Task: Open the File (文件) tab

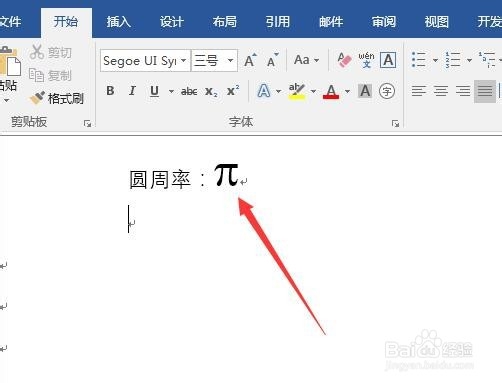Action: pyautogui.click(x=10, y=22)
